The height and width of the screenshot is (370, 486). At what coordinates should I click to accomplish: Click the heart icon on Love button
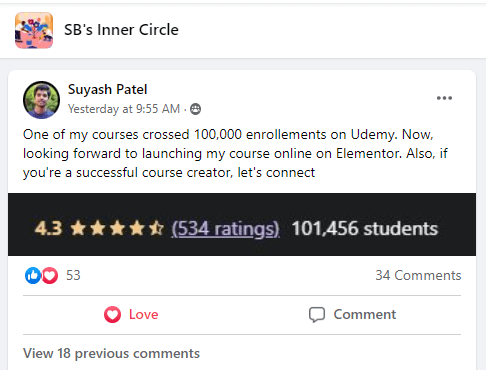point(112,315)
